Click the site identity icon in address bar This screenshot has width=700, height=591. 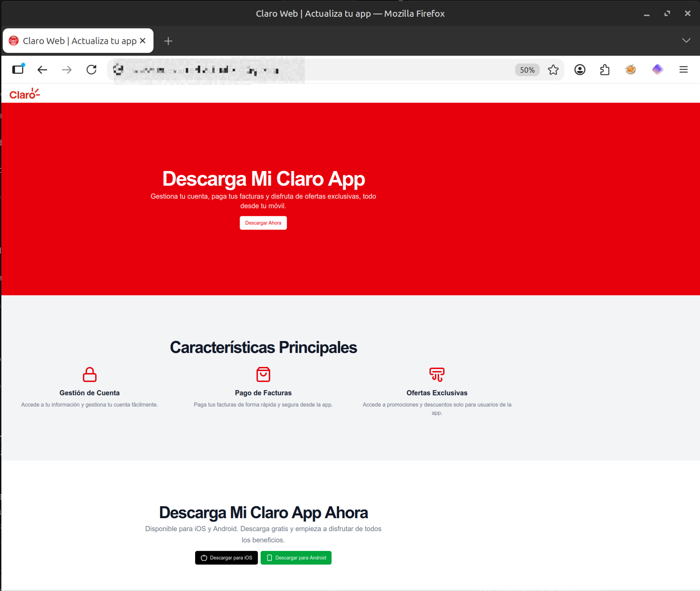(x=118, y=70)
